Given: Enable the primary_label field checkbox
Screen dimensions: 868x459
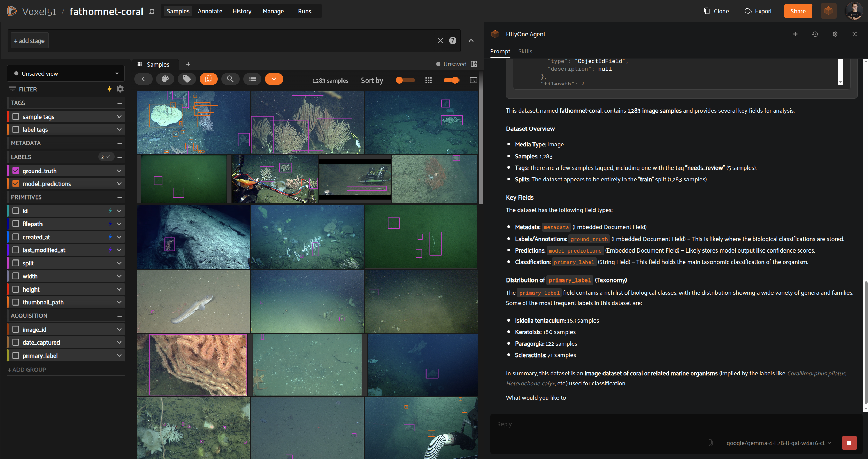Looking at the screenshot, I should pyautogui.click(x=16, y=355).
